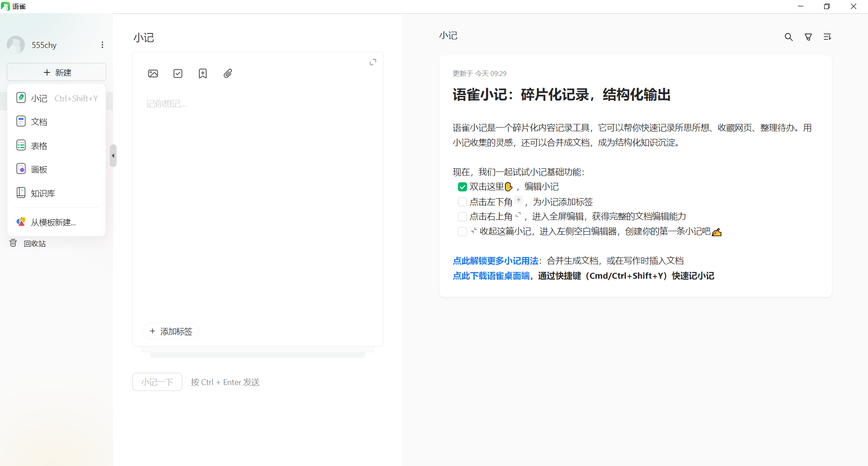The width and height of the screenshot is (868, 466).
Task: Choose 从模板新建 option
Action: pos(57,222)
